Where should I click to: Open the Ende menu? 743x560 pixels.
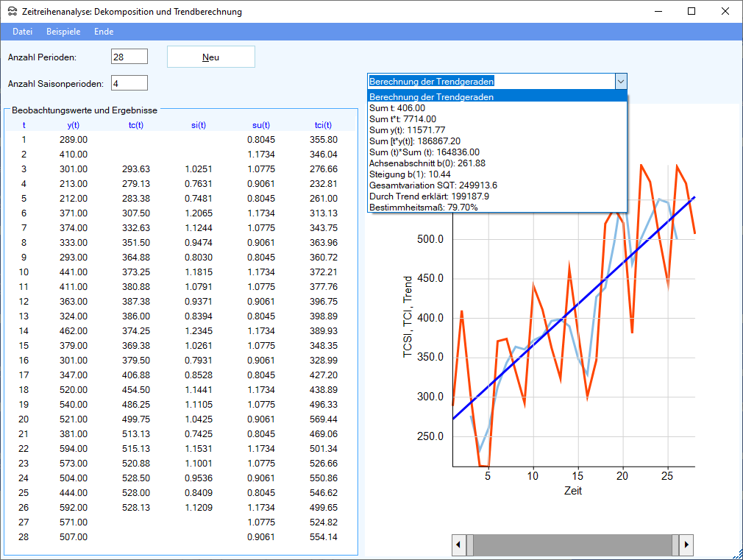(104, 32)
